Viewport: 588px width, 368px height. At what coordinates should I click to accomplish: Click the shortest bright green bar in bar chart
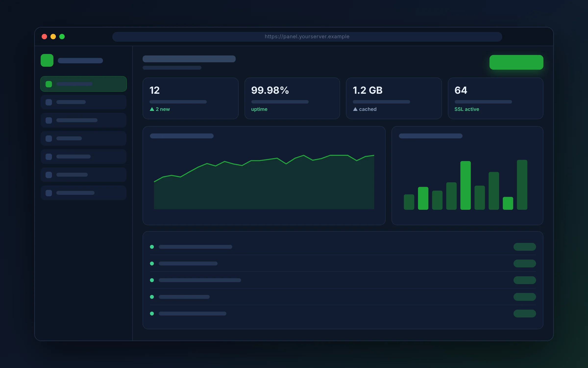coord(508,203)
